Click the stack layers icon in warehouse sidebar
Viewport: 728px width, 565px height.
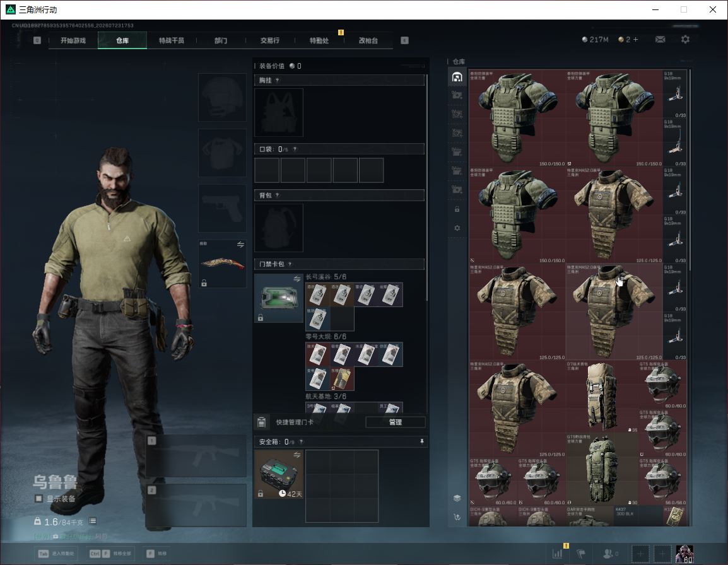pos(457,498)
